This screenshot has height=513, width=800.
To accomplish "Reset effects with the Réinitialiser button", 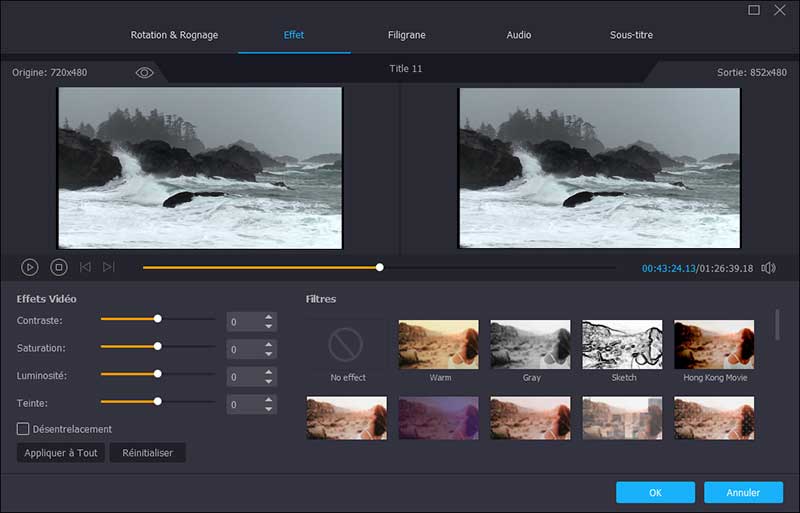I will 147,453.
